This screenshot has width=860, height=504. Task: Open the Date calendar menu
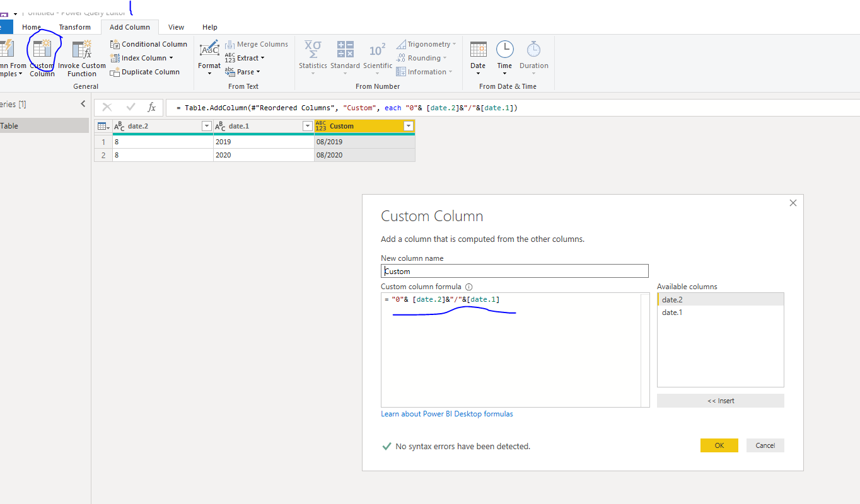[478, 58]
